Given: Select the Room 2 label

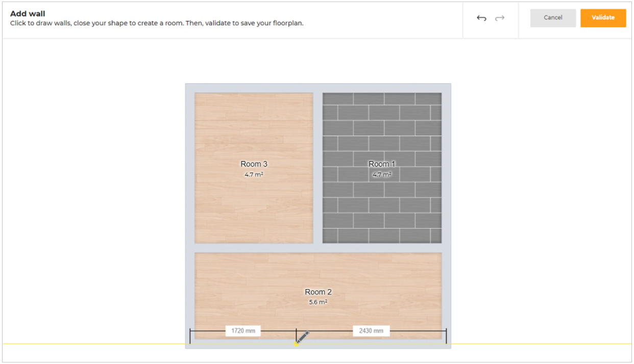Looking at the screenshot, I should click(318, 292).
